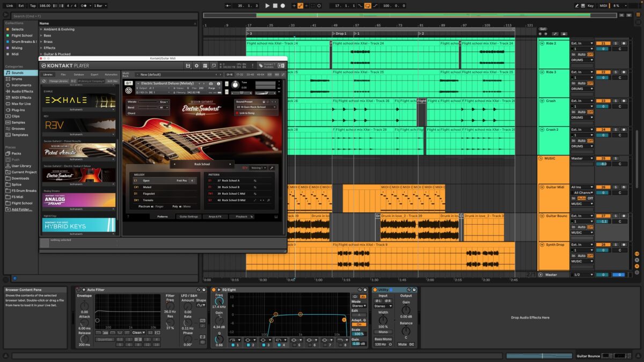Click the MIDI map mode button
Screen dimensions: 644x362
[x=603, y=5]
